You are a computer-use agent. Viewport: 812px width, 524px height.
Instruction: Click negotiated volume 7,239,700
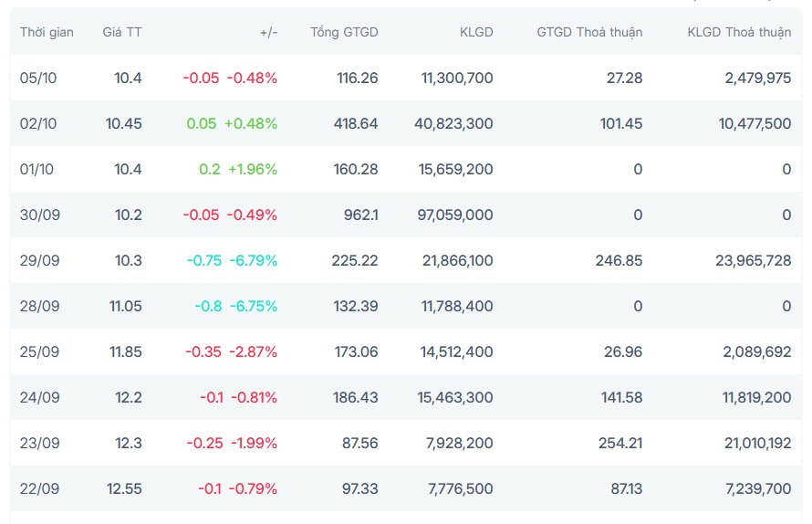tap(758, 488)
